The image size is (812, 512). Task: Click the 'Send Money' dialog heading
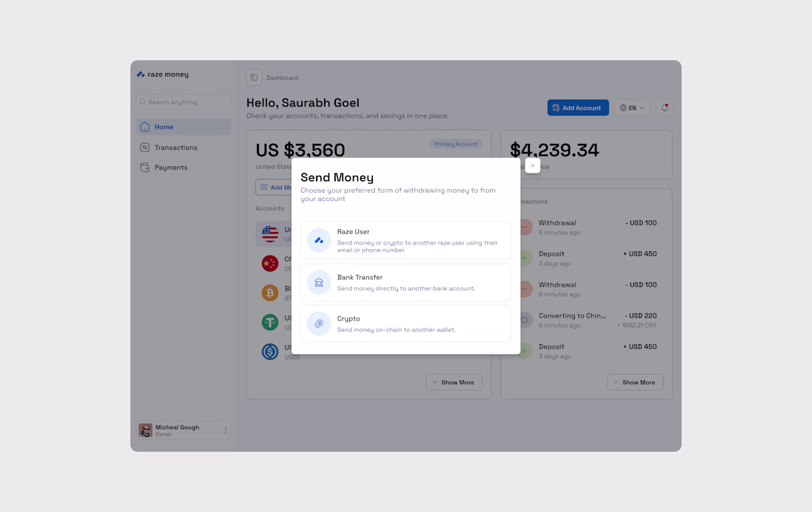click(337, 177)
